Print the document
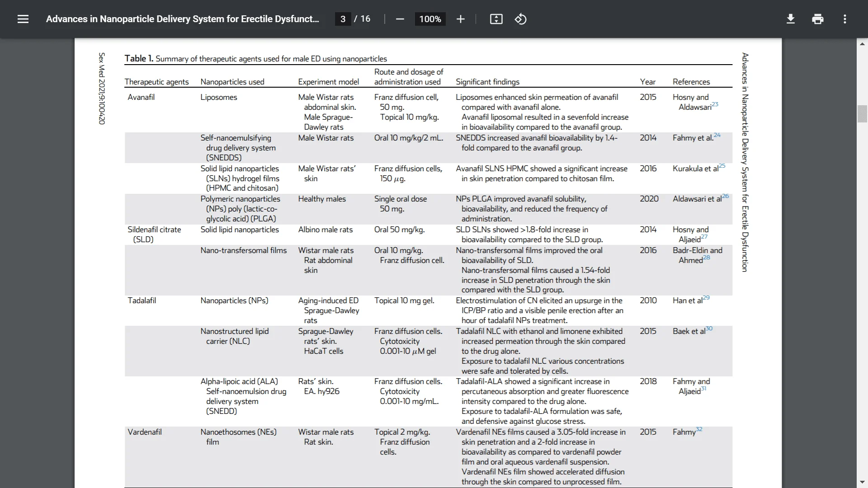 [817, 19]
